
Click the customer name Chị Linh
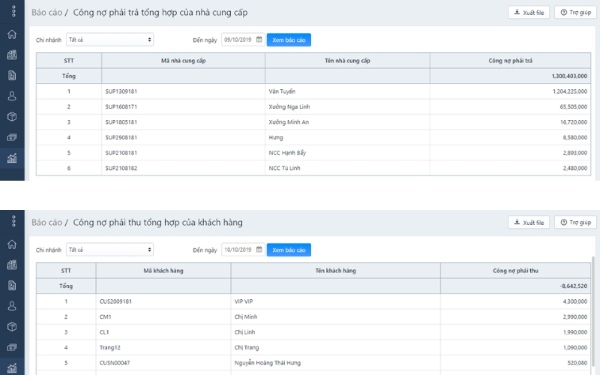click(x=245, y=332)
